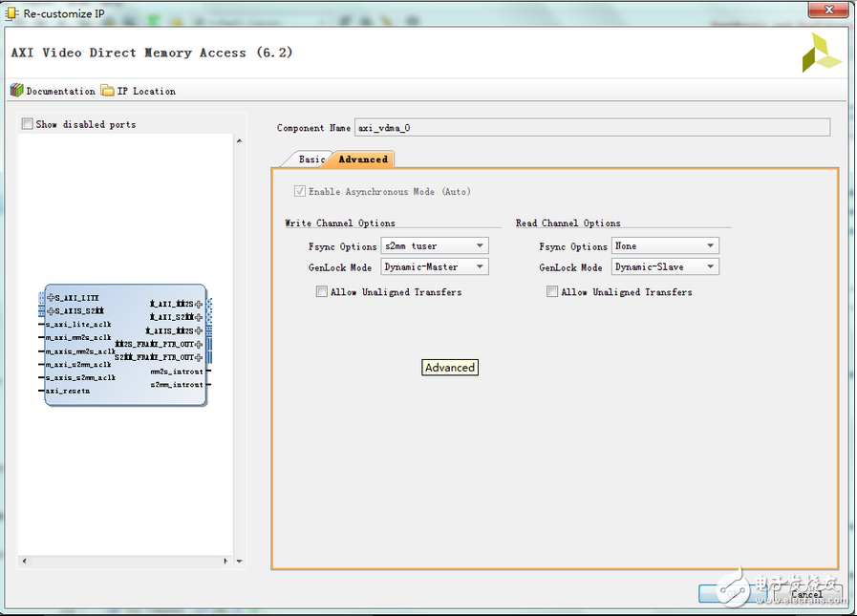Open Write Channel Fsync Options dropdown
The image size is (857, 616).
point(435,246)
